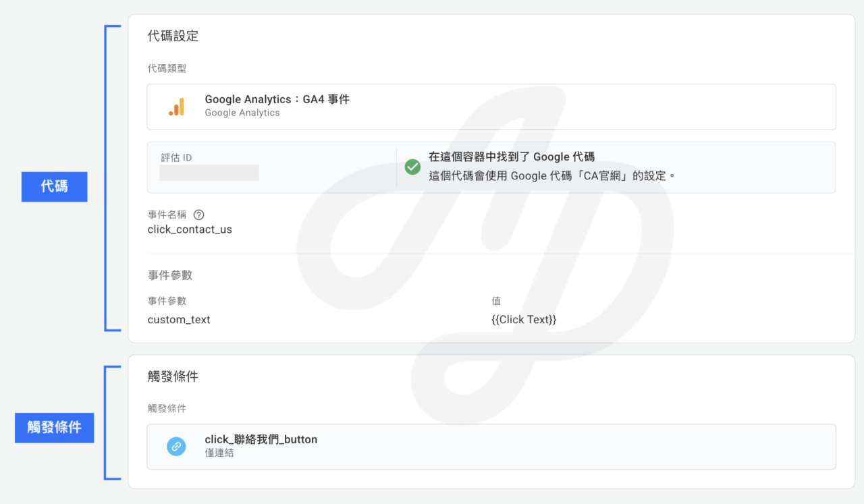Click the blue link trigger icon
864x504 pixels.
click(x=176, y=446)
